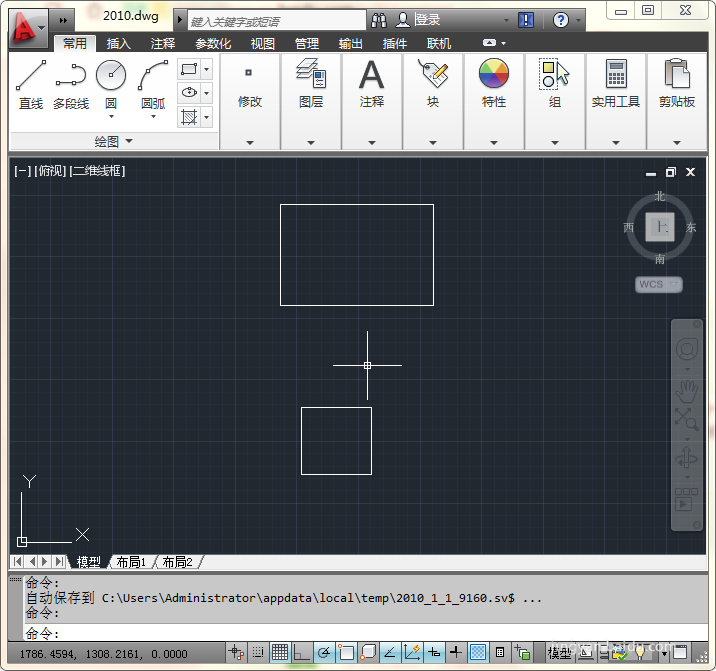
Task: Toggle Quick Properties in the status bar
Action: click(x=500, y=653)
